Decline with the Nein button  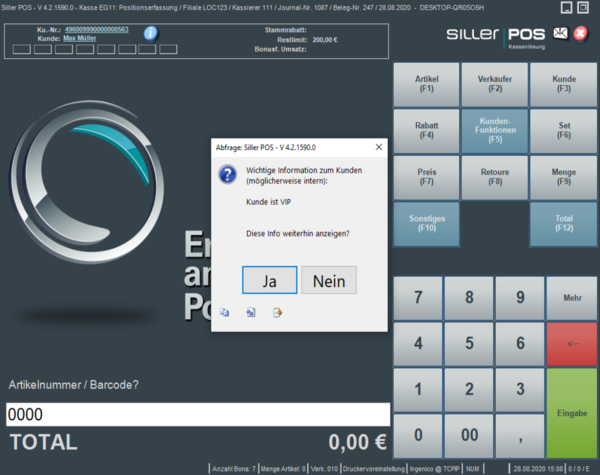(x=329, y=281)
